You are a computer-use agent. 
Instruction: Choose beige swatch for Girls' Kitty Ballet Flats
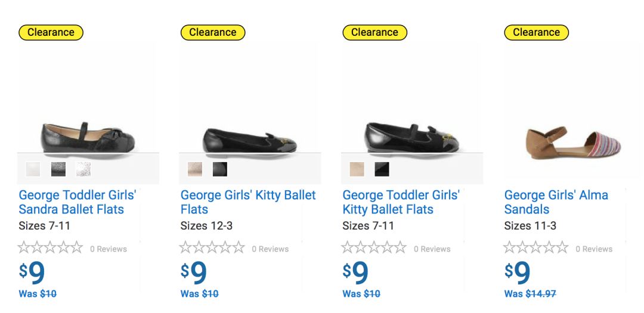(195, 169)
